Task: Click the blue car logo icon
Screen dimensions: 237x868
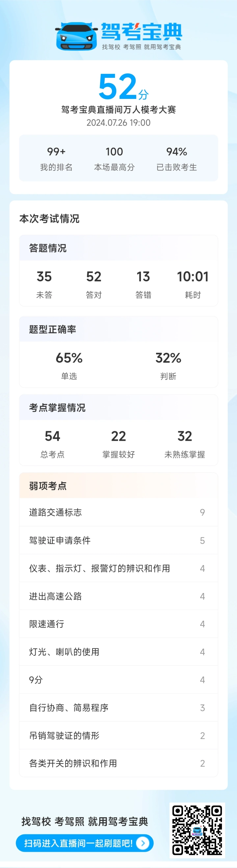Action: (x=77, y=36)
